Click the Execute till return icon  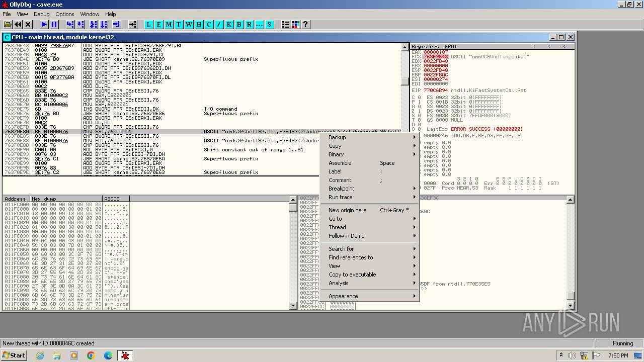(x=116, y=24)
